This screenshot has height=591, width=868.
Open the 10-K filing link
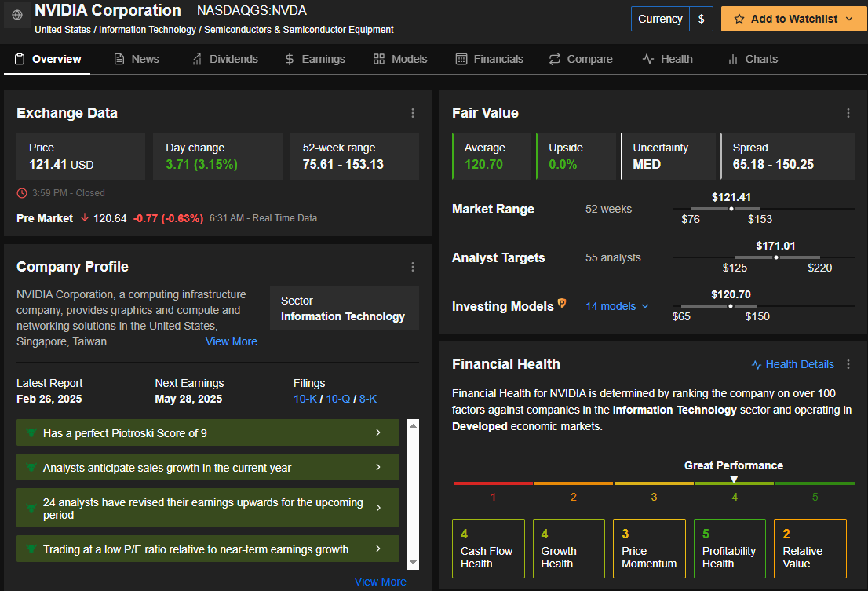click(x=305, y=399)
